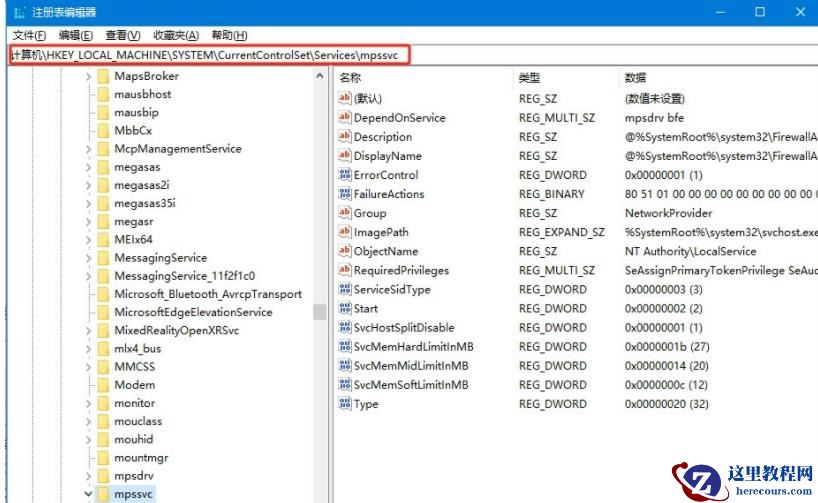Click the registry editor title bar icon
The width and height of the screenshot is (818, 503).
coord(19,12)
